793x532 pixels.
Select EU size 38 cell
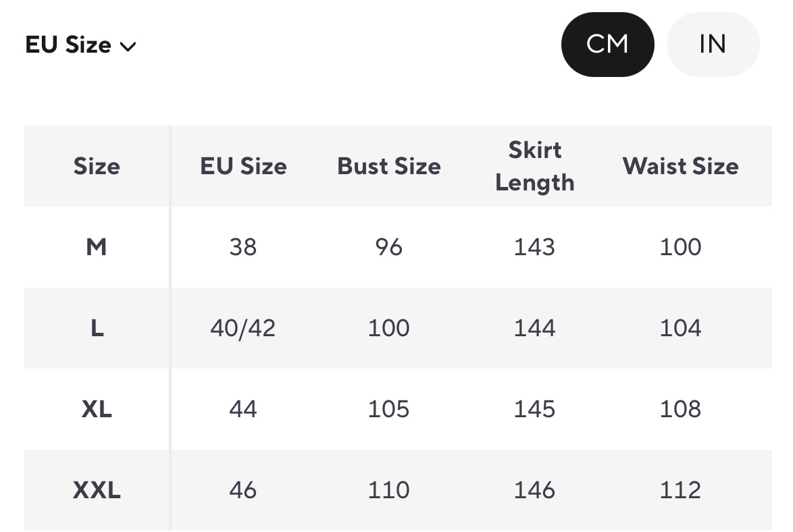(x=243, y=247)
